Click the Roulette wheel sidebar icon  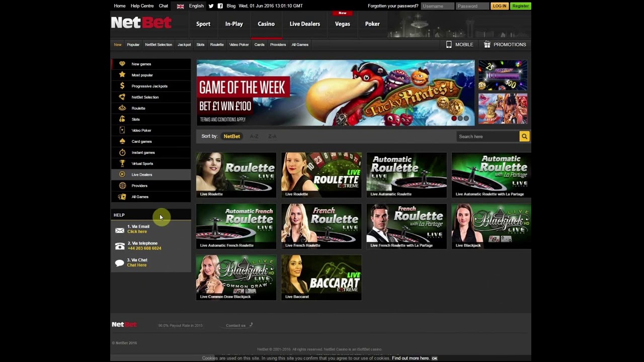122,108
